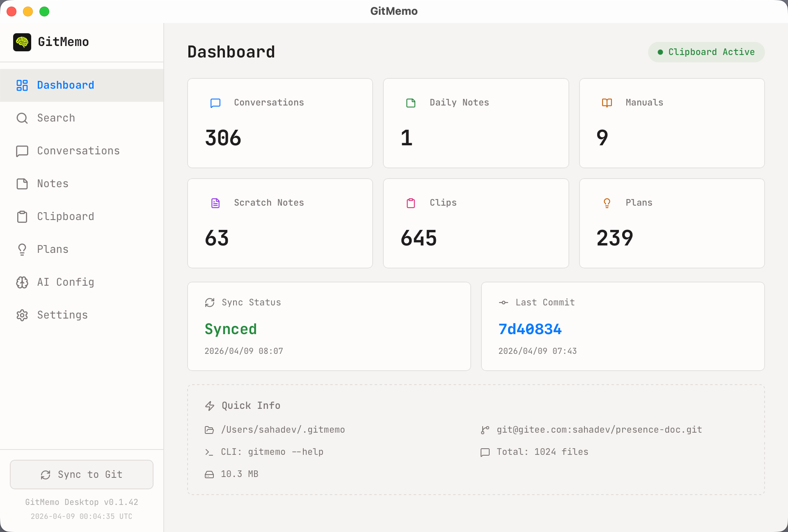Click the Manuals book icon

(607, 103)
